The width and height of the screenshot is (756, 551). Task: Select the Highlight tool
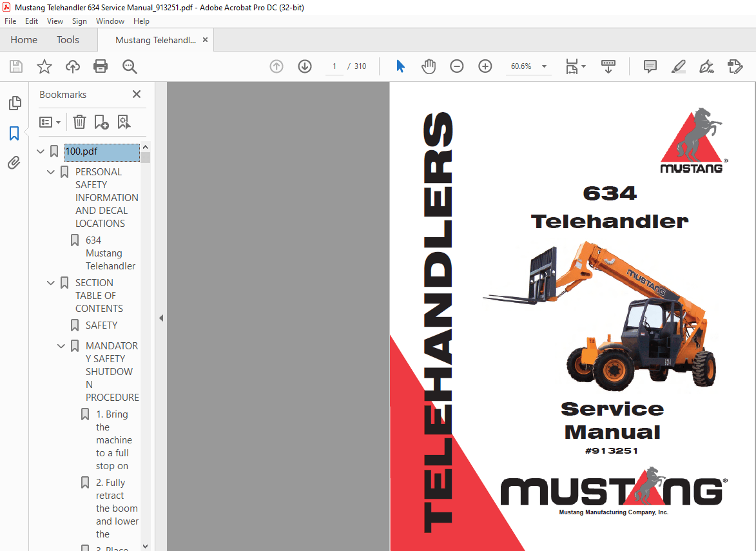click(678, 66)
